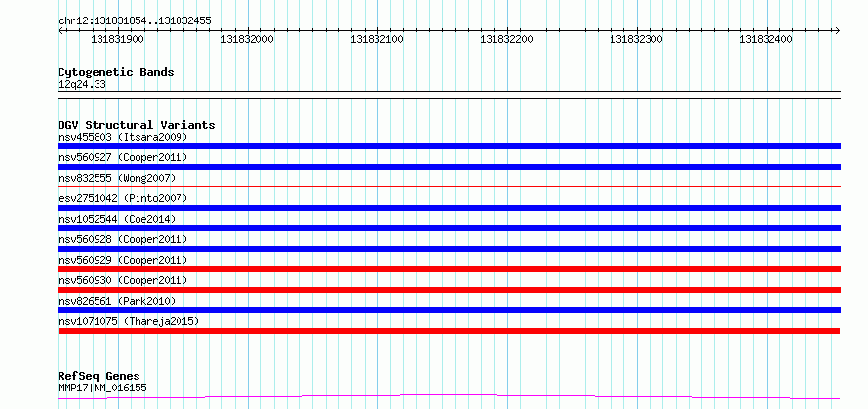Click the blue bar for nsv560927
This screenshot has width=868, height=409.
click(449, 167)
